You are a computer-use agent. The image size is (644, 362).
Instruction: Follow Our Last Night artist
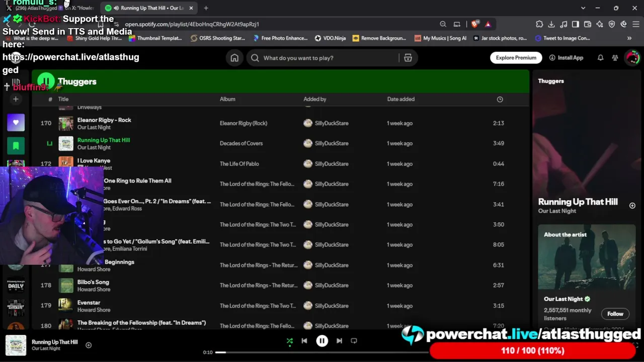pos(615,314)
